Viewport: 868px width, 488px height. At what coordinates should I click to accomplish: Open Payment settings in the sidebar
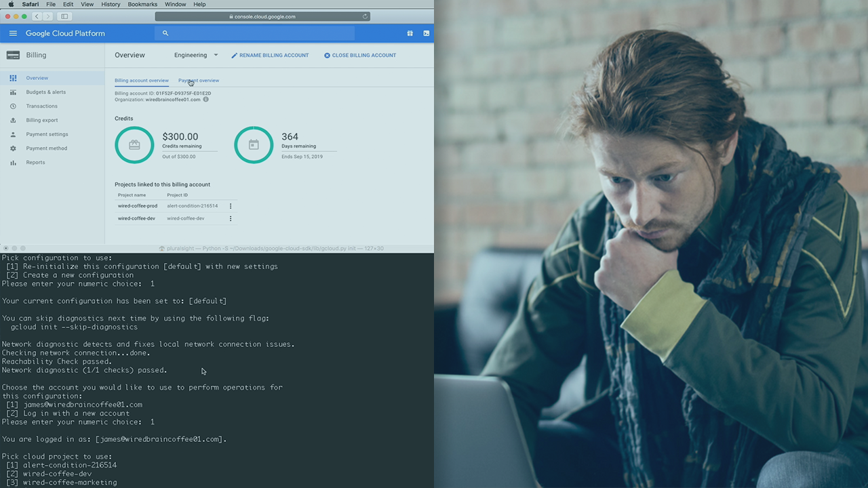52,134
